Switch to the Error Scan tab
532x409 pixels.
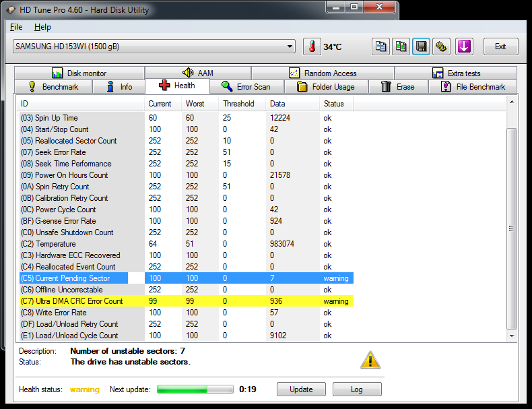(x=246, y=86)
